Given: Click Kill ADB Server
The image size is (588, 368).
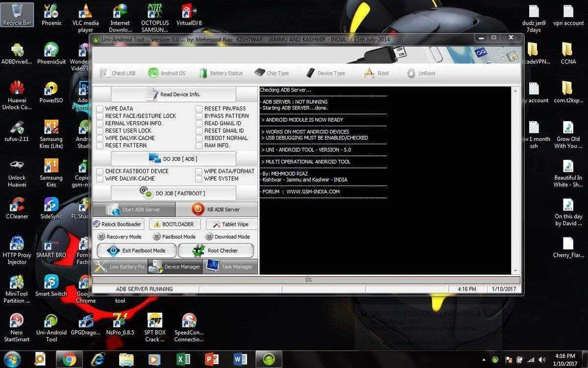Looking at the screenshot, I should pyautogui.click(x=216, y=210).
